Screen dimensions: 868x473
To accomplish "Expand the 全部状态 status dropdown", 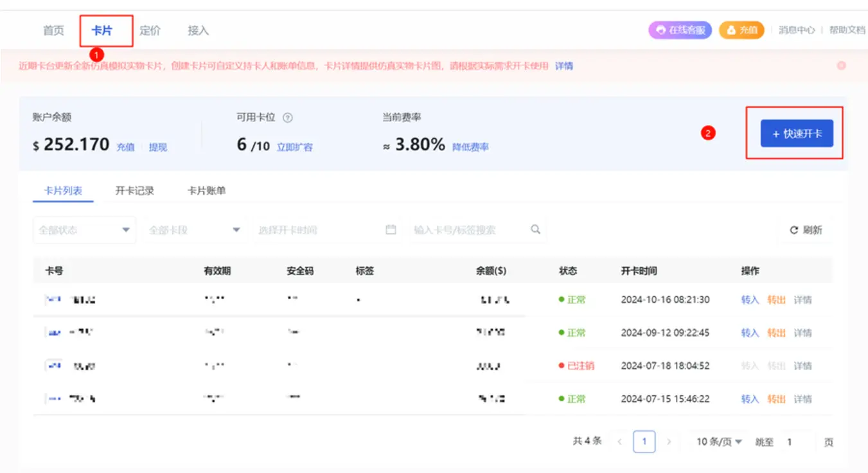I will (84, 230).
